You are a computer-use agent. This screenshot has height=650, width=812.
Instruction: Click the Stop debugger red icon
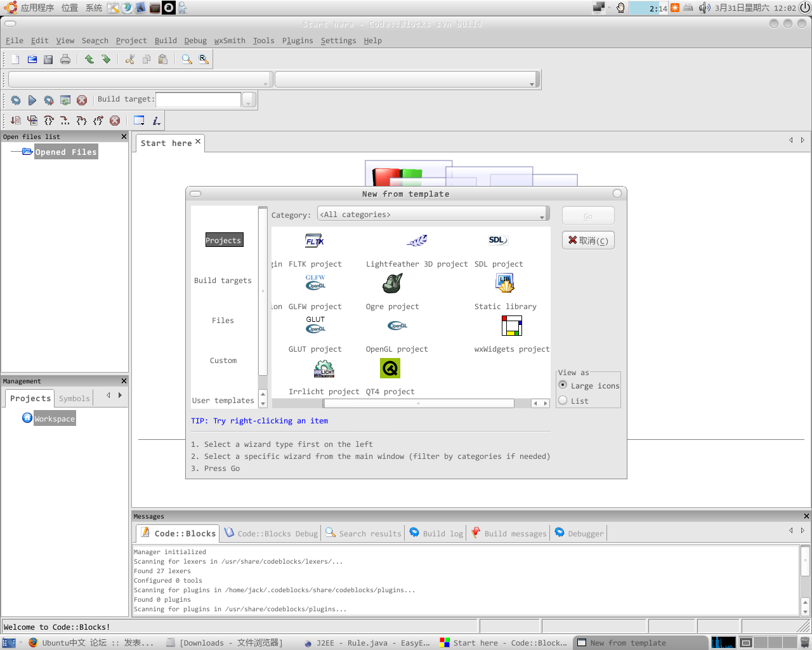(115, 121)
